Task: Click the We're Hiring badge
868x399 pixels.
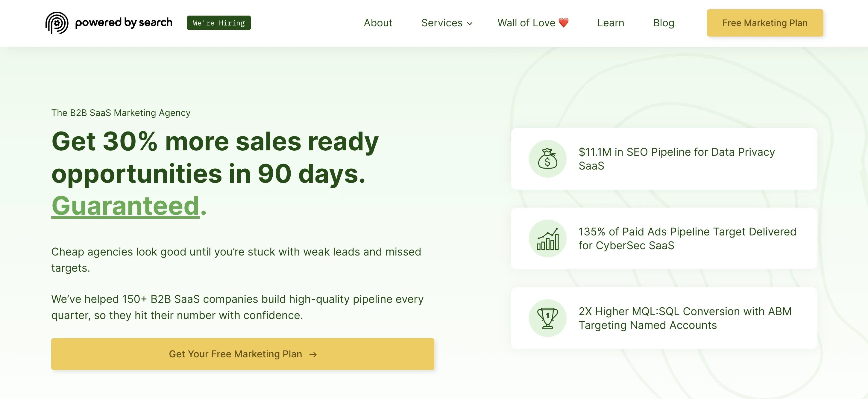Action: pyautogui.click(x=218, y=22)
